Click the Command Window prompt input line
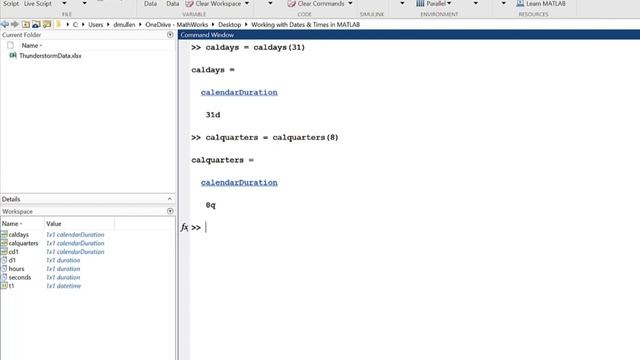This screenshot has height=360, width=640. click(414, 227)
